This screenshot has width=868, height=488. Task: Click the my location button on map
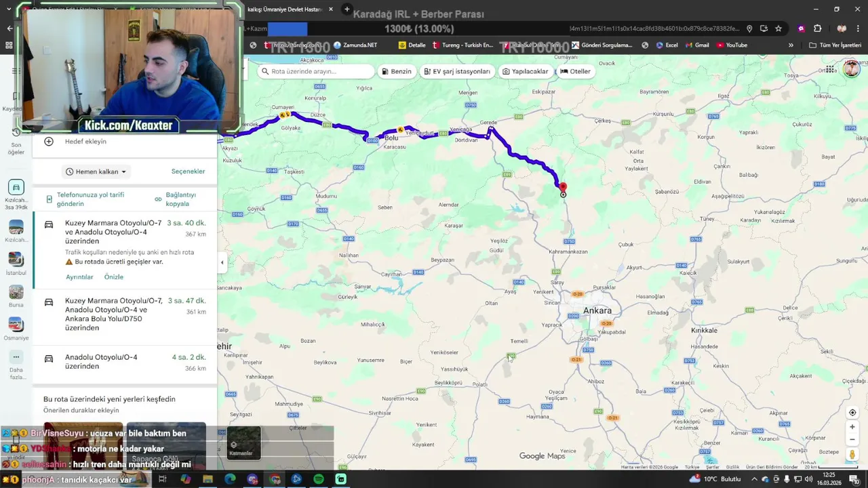852,412
